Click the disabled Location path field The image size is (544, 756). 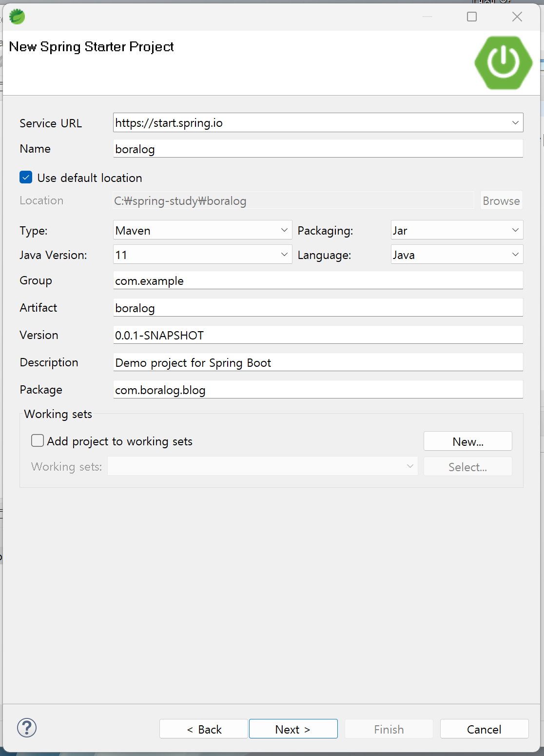293,200
